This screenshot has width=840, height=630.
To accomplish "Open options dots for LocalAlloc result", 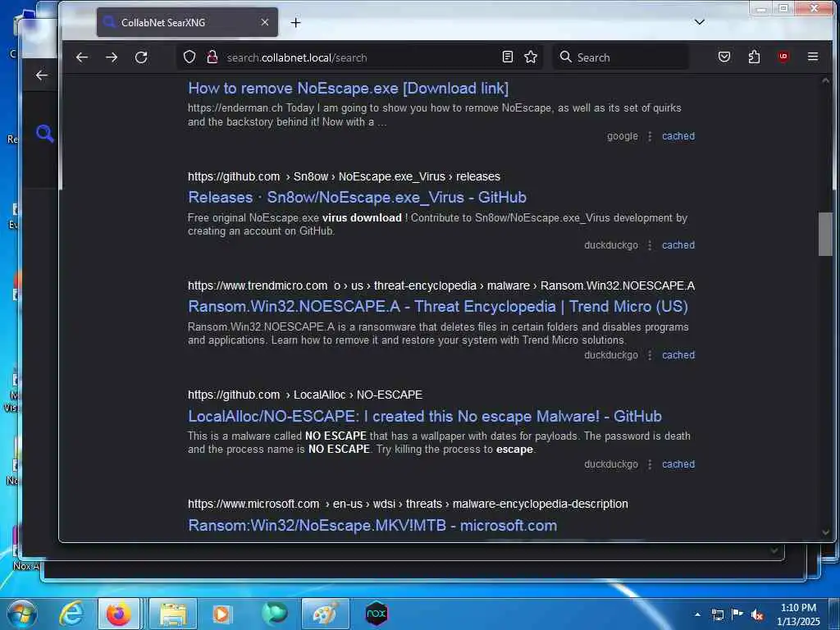I will (x=650, y=464).
